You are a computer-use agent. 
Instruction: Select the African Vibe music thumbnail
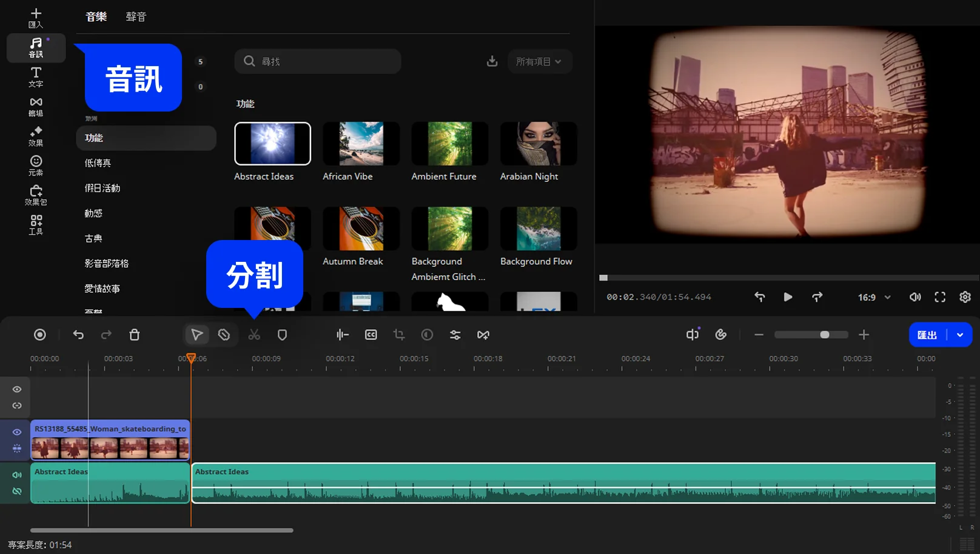pyautogui.click(x=361, y=144)
